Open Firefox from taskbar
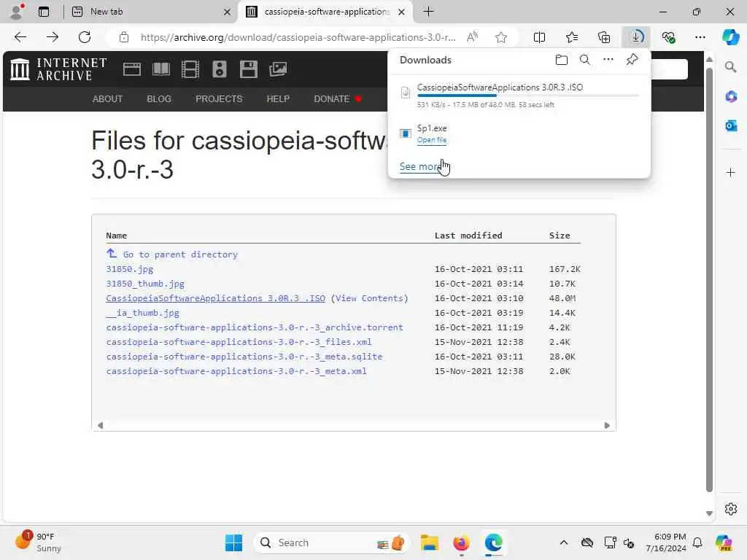This screenshot has height=560, width=747. point(461,542)
